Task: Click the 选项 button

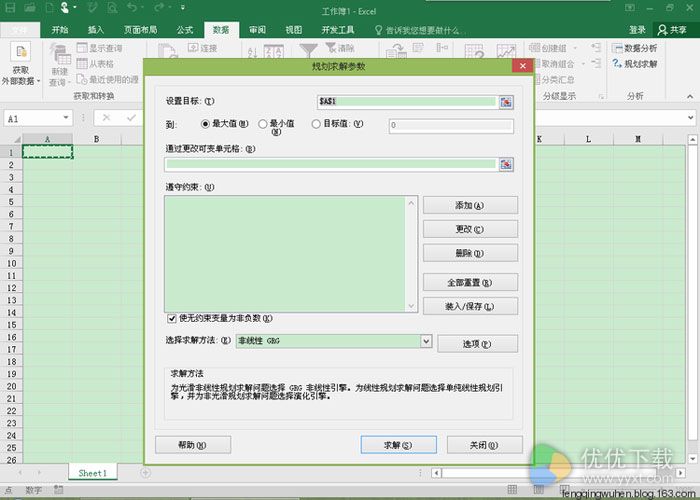Action: coord(477,344)
